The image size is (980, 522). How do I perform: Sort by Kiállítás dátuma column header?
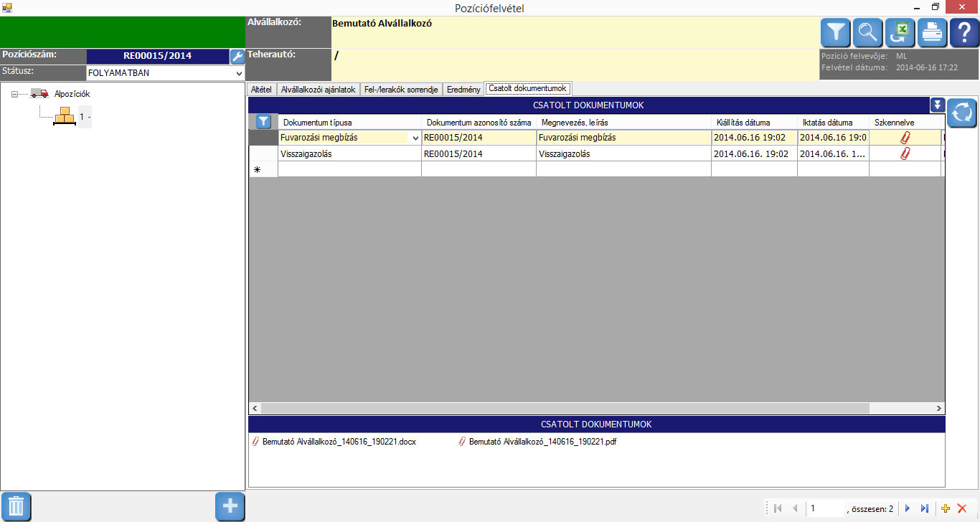coord(754,123)
